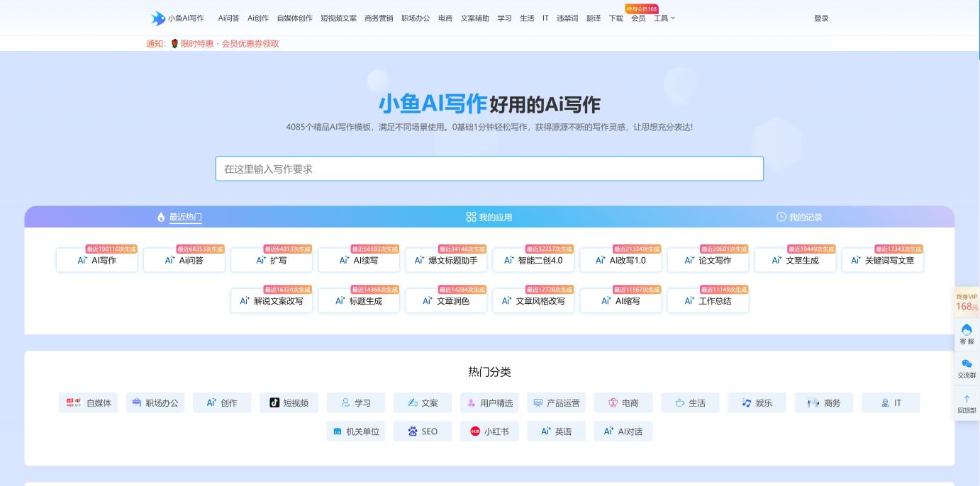This screenshot has height=486, width=980.
Task: Click the 登录 login link
Action: pyautogui.click(x=821, y=18)
